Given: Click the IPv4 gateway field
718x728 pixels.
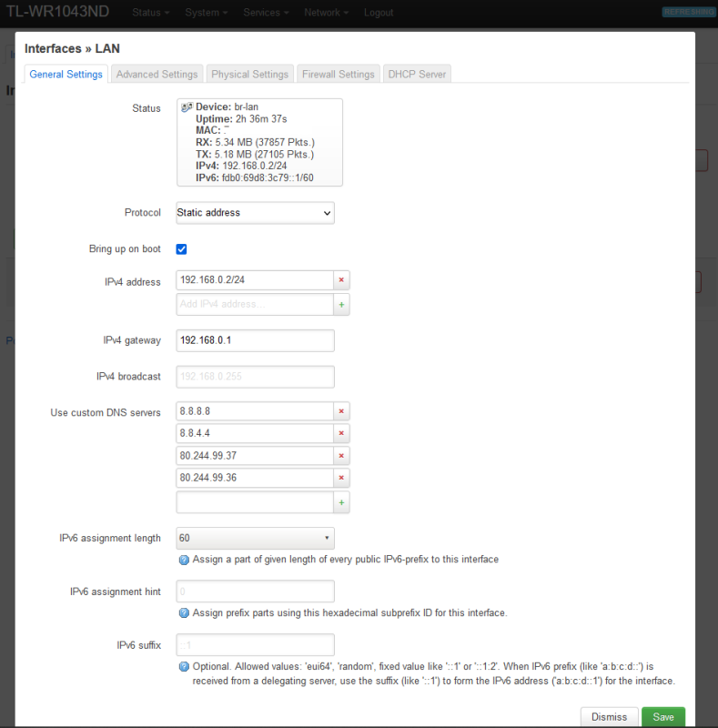Looking at the screenshot, I should (x=255, y=340).
